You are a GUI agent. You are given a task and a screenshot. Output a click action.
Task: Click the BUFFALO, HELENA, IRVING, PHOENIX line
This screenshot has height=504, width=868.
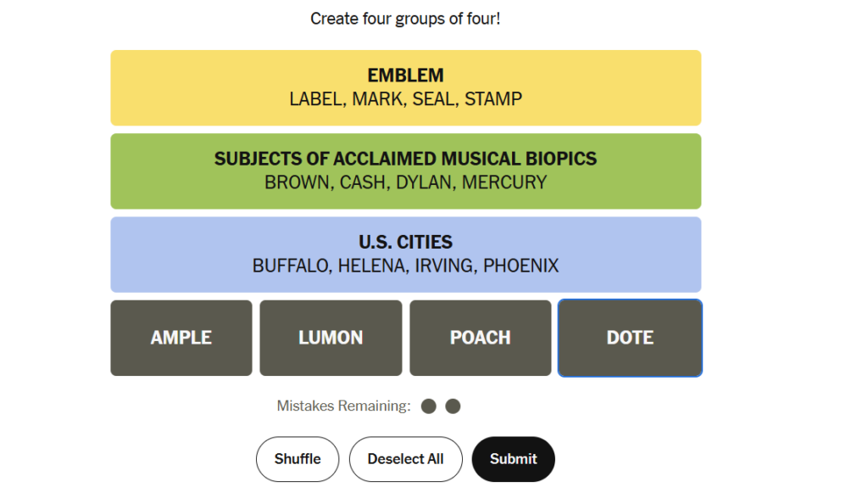tap(406, 266)
